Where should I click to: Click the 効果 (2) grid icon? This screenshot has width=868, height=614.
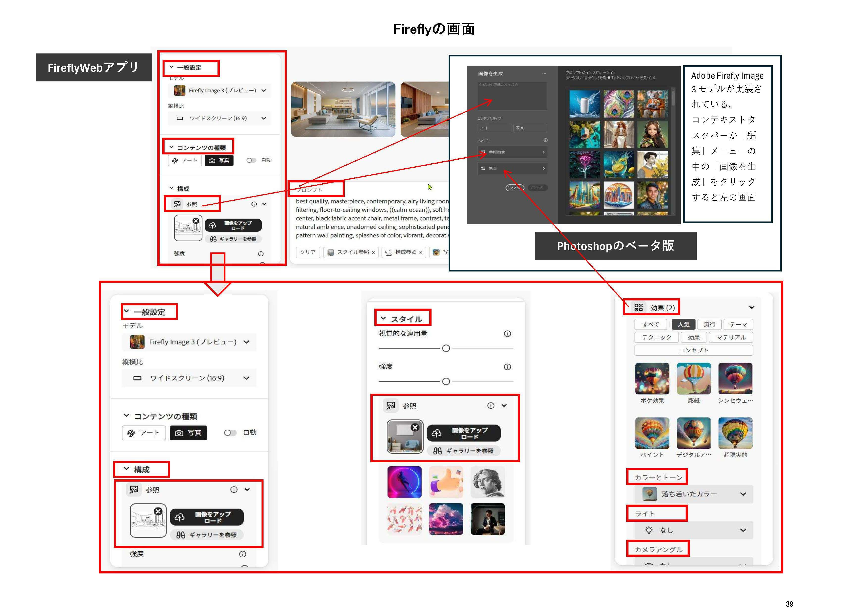point(639,308)
